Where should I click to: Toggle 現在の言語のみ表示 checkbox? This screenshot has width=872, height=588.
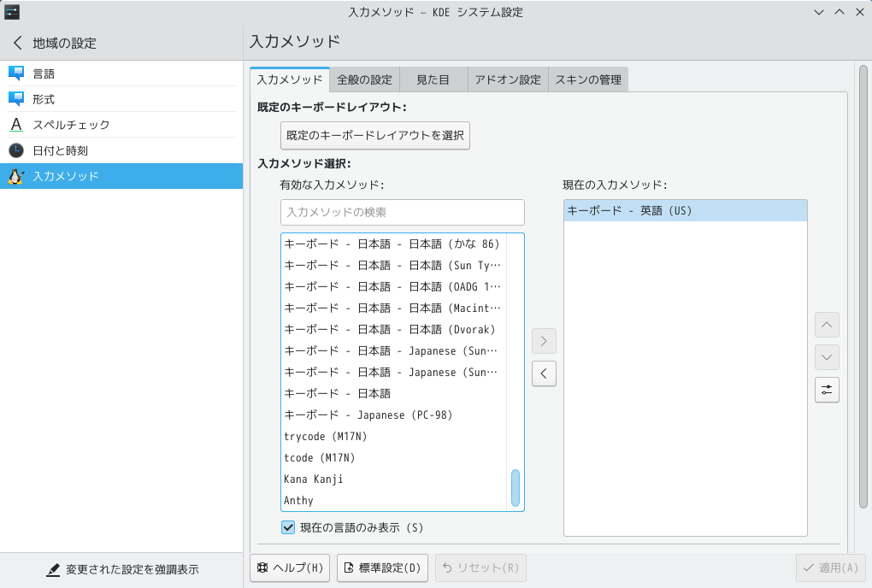286,528
